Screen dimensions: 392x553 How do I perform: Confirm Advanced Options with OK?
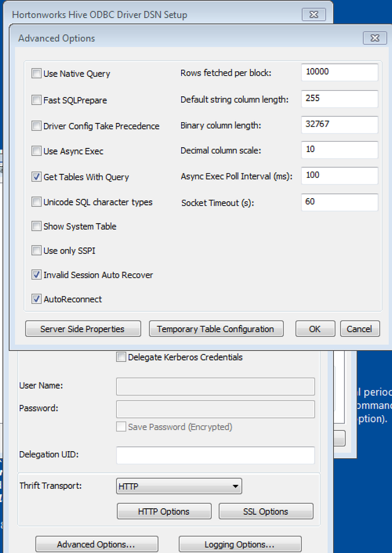315,329
